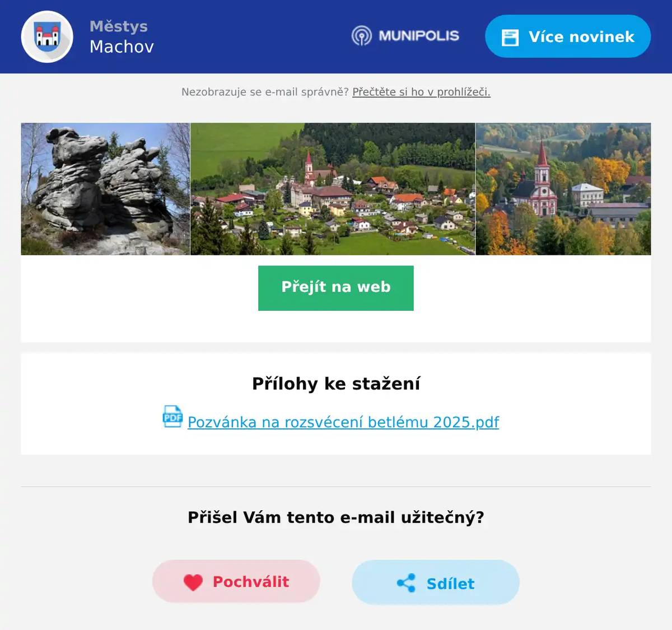
Task: Click the Munipolis broadcast logo icon
Action: coord(362,36)
